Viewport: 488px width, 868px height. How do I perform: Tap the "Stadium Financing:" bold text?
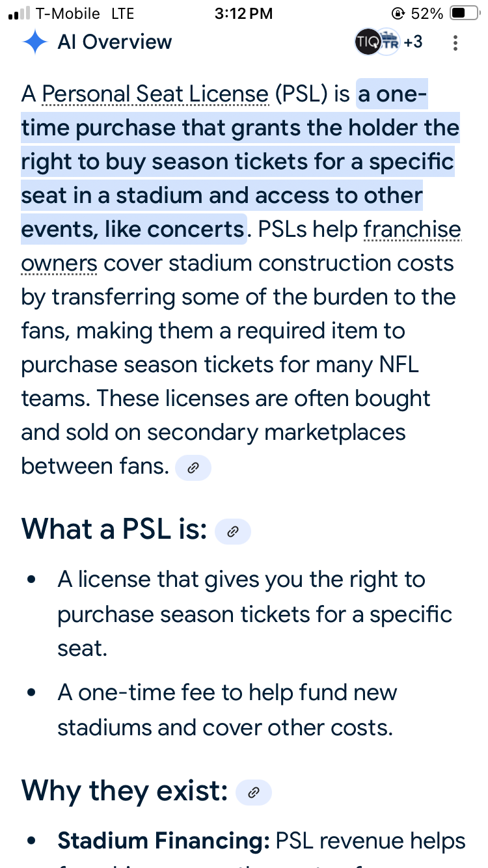pyautogui.click(x=163, y=841)
